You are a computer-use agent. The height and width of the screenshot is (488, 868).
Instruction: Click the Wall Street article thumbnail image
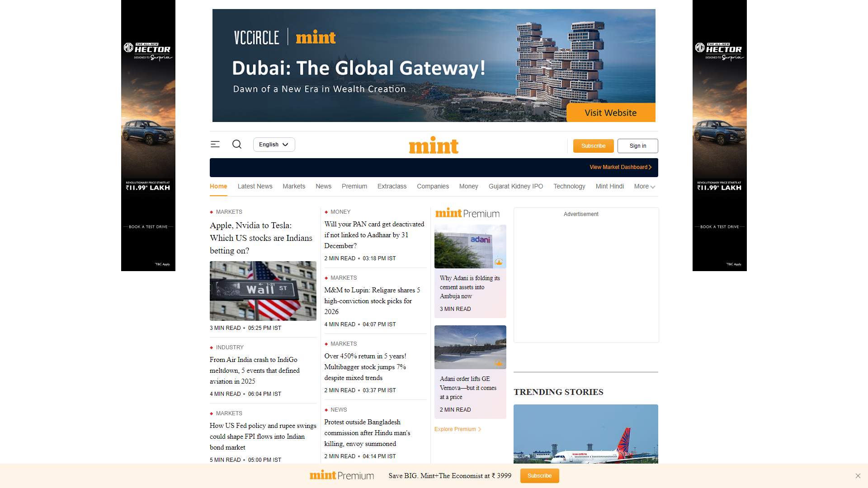point(263,291)
